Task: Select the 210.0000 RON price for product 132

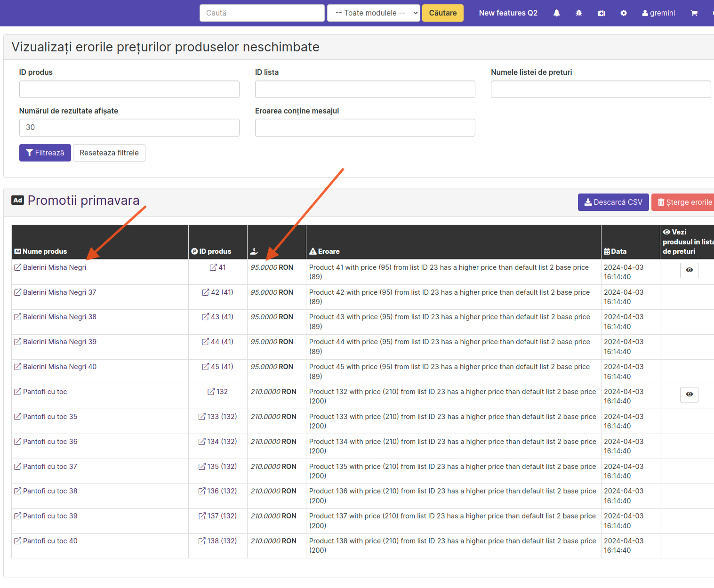Action: [x=273, y=392]
